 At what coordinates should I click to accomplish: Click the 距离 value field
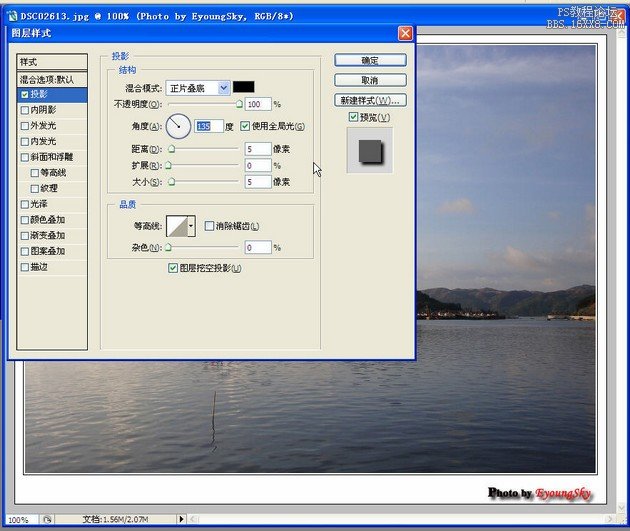[x=258, y=149]
